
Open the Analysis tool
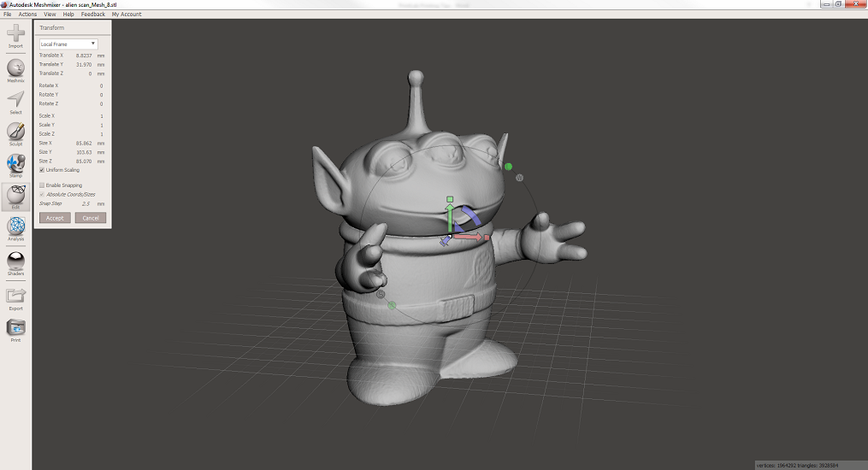(x=15, y=226)
